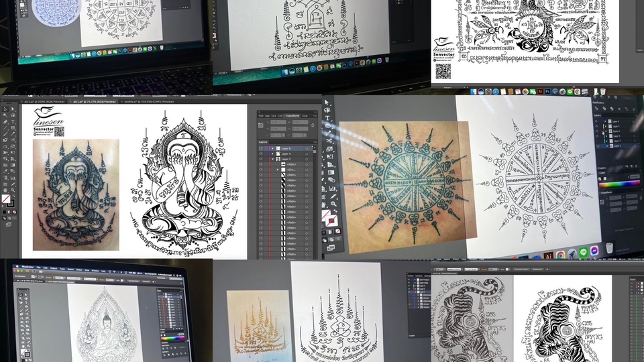Toggle Layer 5 eye icon in sun-yantra window
Screen dimensions: 644x362
point(596,127)
